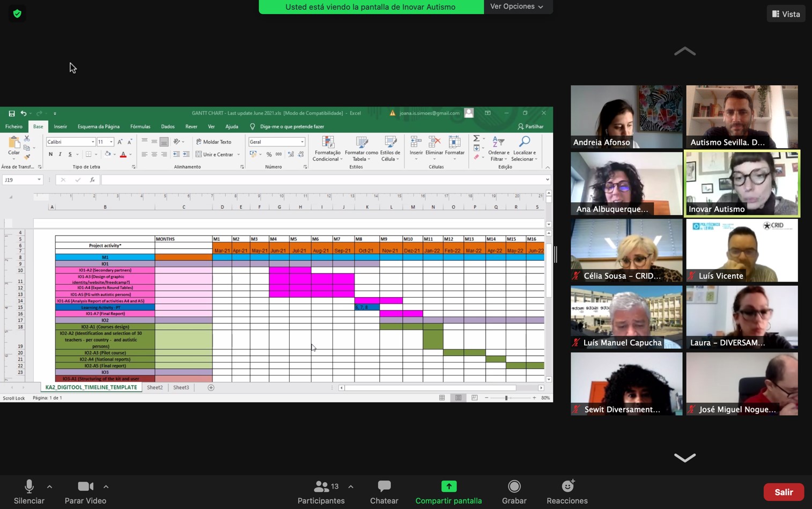Open Localizar e Selecionar
This screenshot has height=509, width=812.
coord(525,149)
